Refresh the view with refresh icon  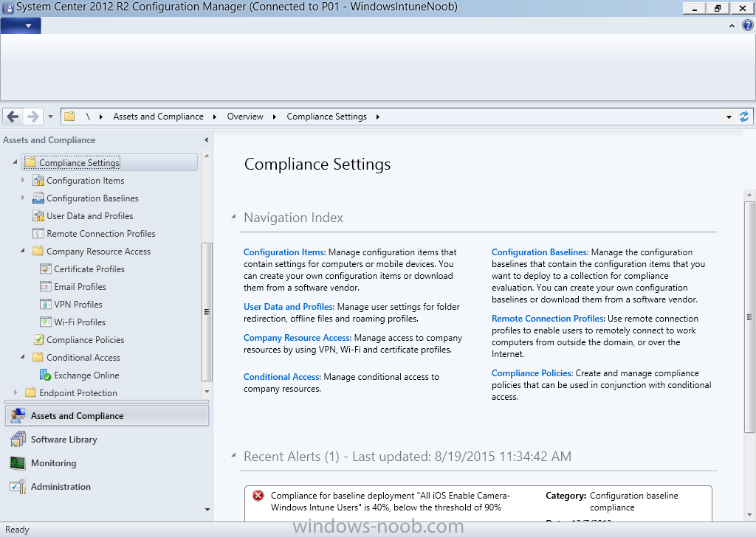pyautogui.click(x=744, y=117)
